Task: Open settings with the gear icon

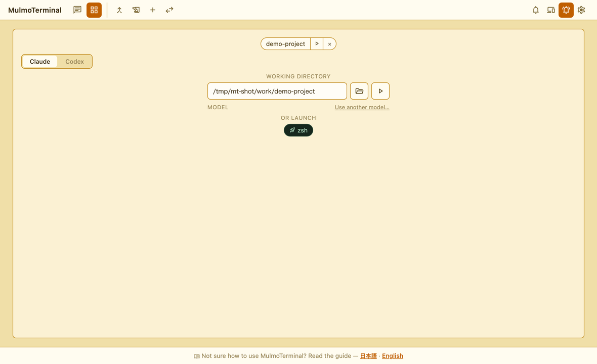Action: click(x=581, y=10)
